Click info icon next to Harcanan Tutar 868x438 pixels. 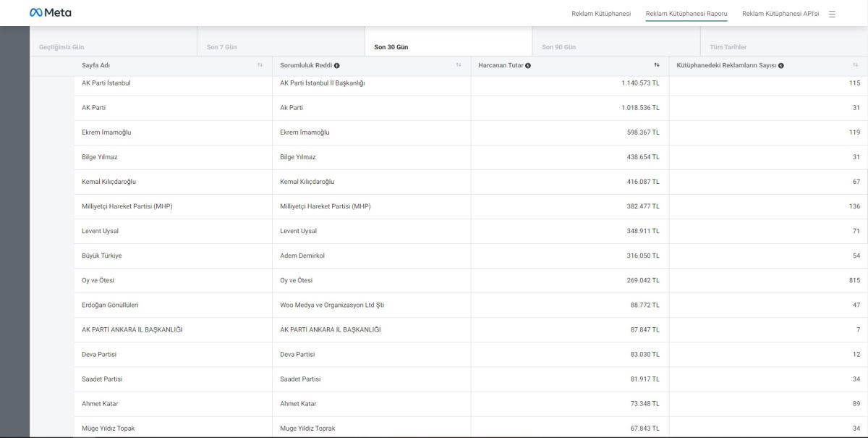coord(528,66)
